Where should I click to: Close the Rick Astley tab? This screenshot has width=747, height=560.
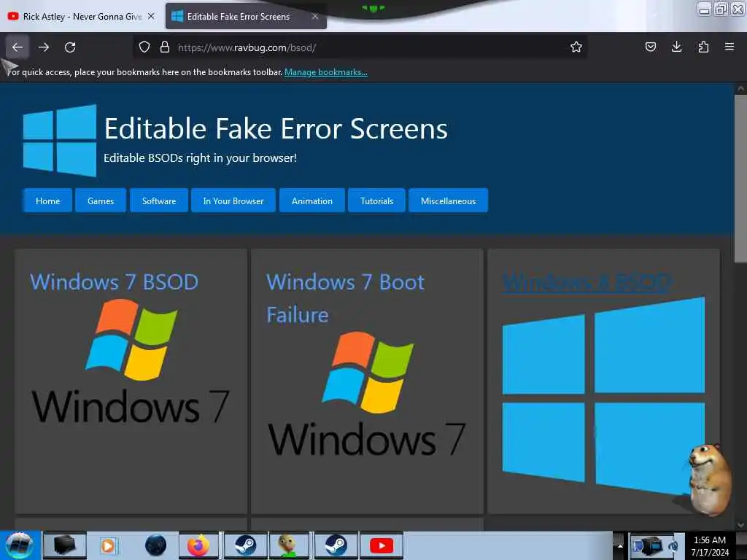pos(151,16)
